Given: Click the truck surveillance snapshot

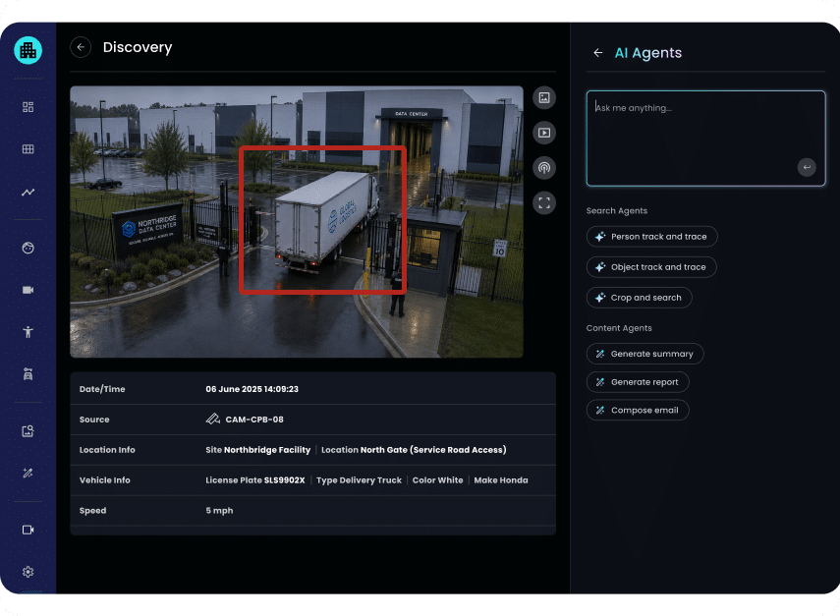Looking at the screenshot, I should [297, 222].
